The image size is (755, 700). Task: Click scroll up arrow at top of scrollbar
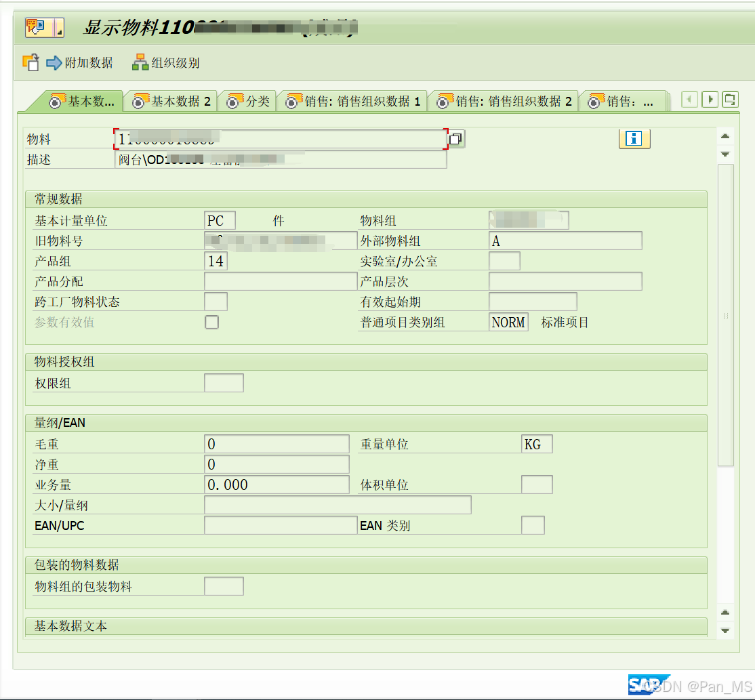click(725, 136)
